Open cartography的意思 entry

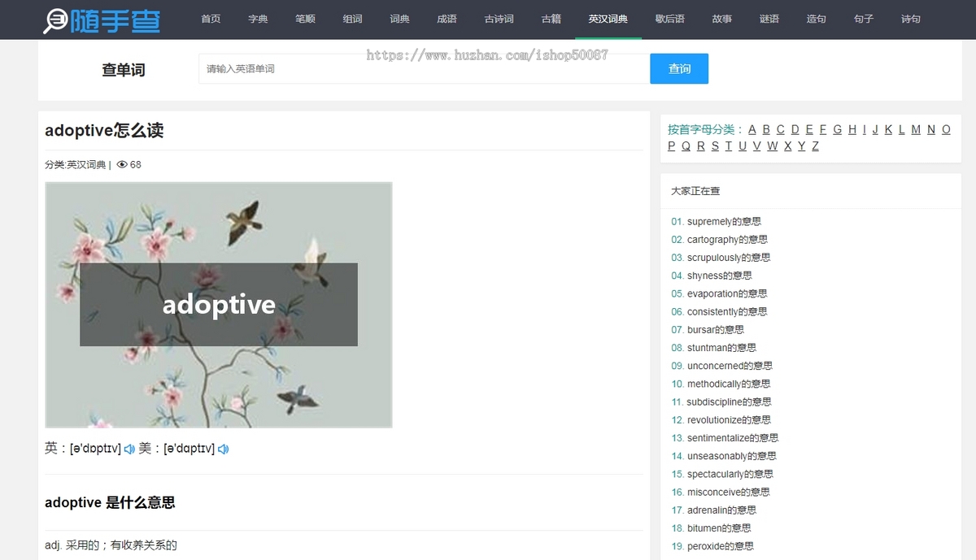coord(727,240)
